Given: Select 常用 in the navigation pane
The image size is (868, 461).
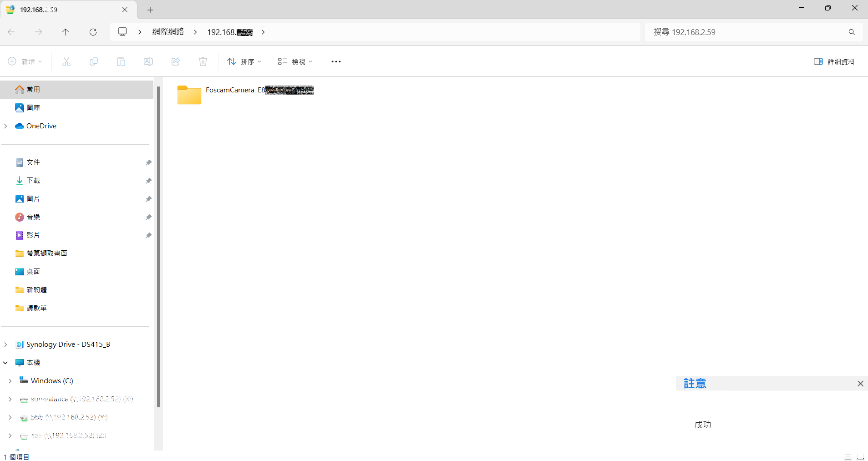Looking at the screenshot, I should 76,90.
